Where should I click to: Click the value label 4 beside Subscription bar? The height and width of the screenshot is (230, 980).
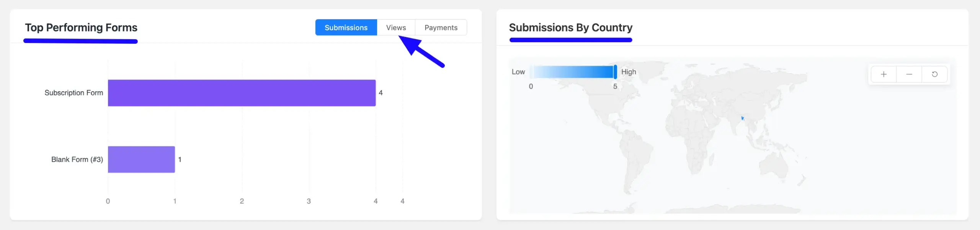381,93
